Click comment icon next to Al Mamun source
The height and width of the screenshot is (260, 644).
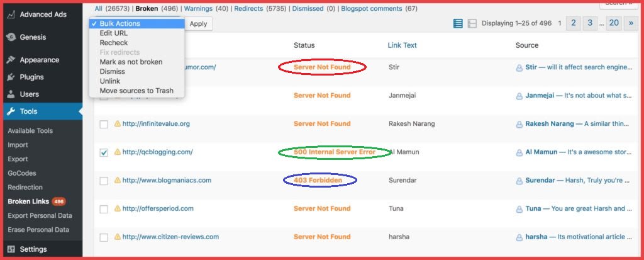tap(519, 152)
